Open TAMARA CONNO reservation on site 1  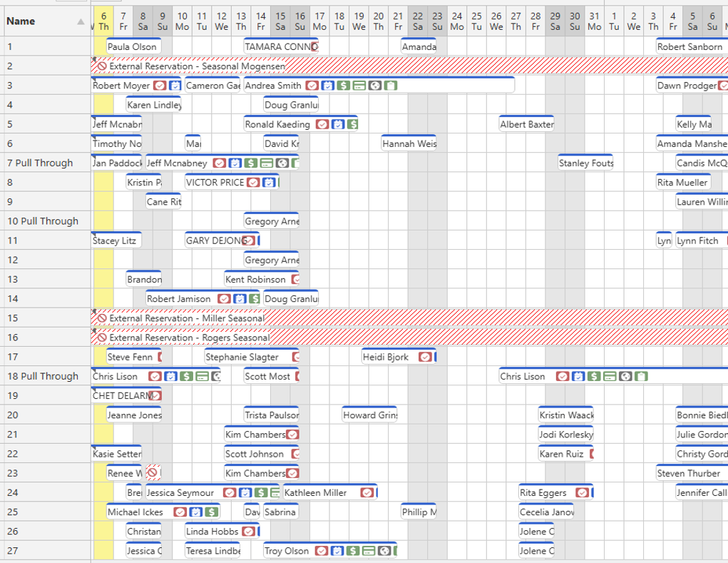[281, 46]
